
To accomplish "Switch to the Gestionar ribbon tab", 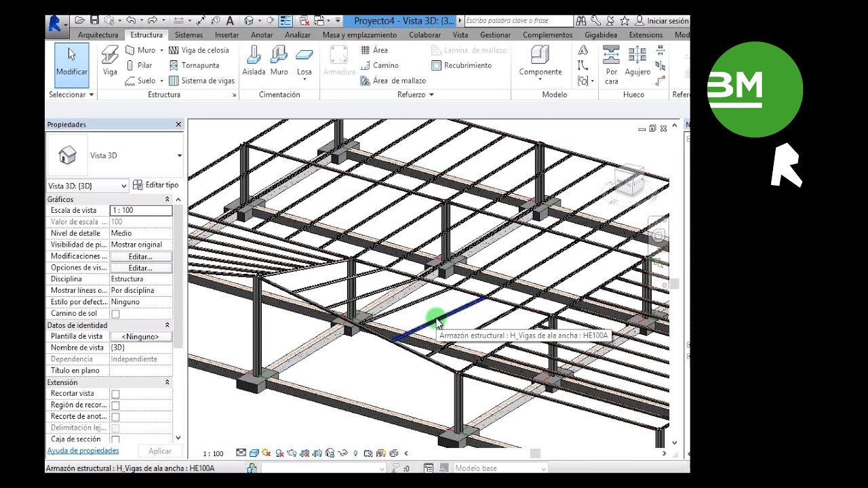I will pyautogui.click(x=495, y=35).
